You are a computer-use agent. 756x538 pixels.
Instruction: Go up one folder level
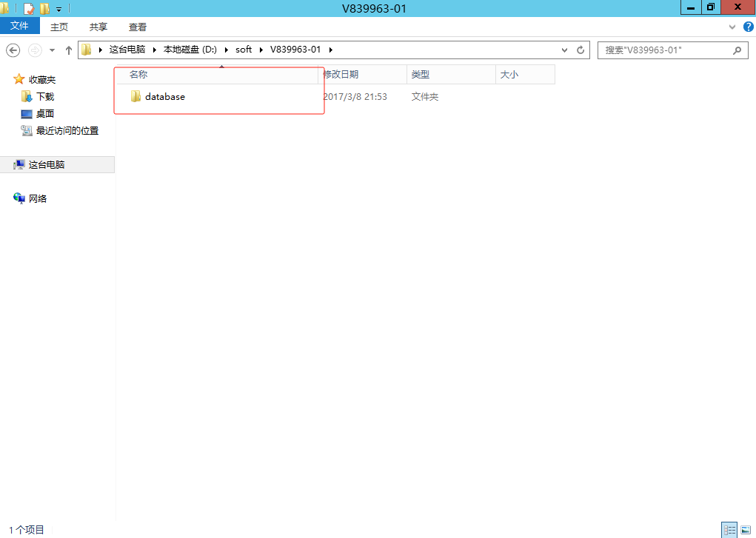click(68, 50)
